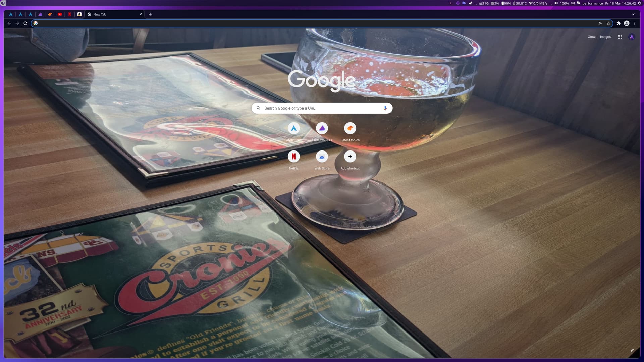This screenshot has width=644, height=362.
Task: Close the New Tab tab
Action: click(x=141, y=14)
